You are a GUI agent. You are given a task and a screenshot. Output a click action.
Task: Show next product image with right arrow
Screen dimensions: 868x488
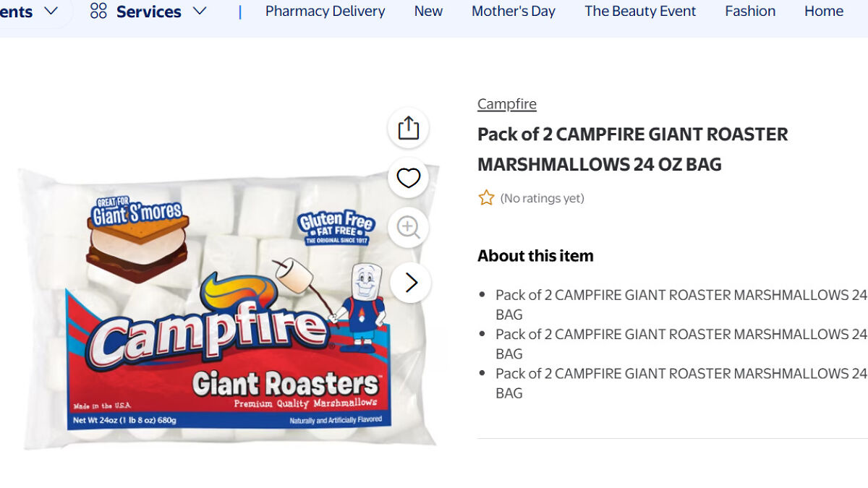point(411,283)
